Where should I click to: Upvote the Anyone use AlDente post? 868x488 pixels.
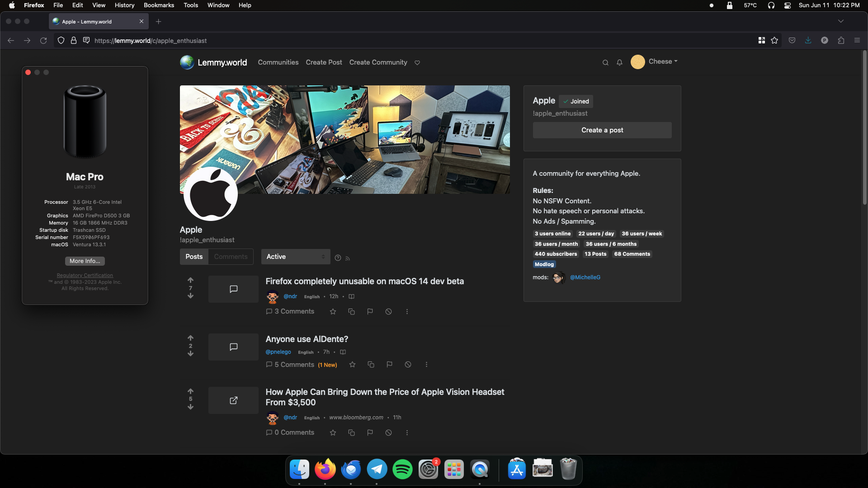[x=190, y=338]
